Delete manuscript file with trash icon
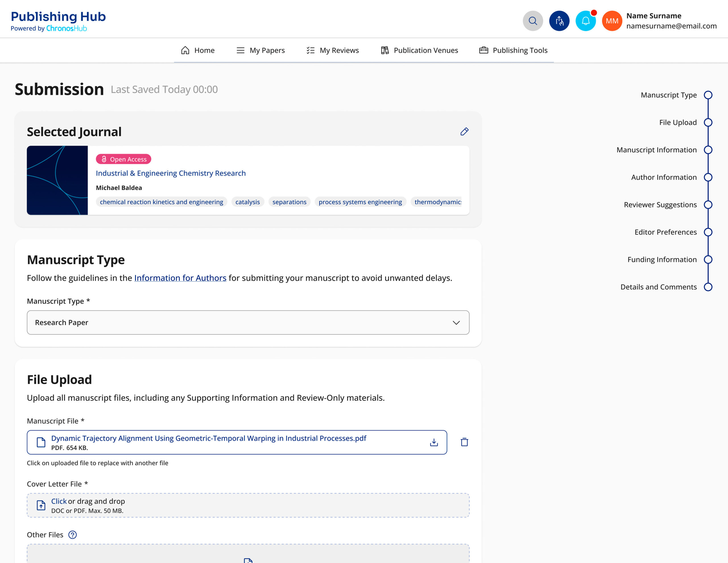The width and height of the screenshot is (728, 563). click(464, 442)
